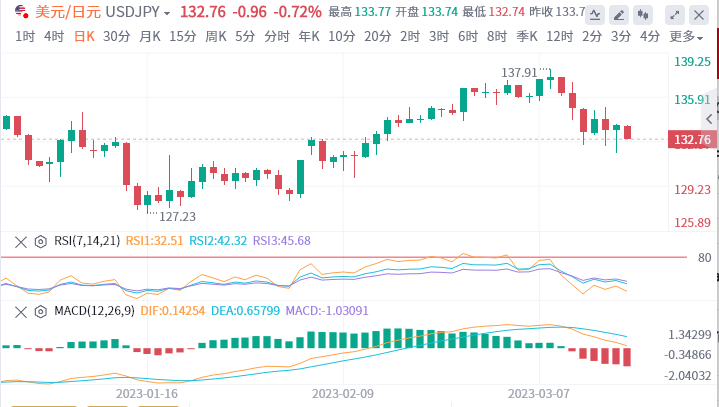
Task: Open MACD indicator settings hexagon icon
Action: click(x=40, y=312)
